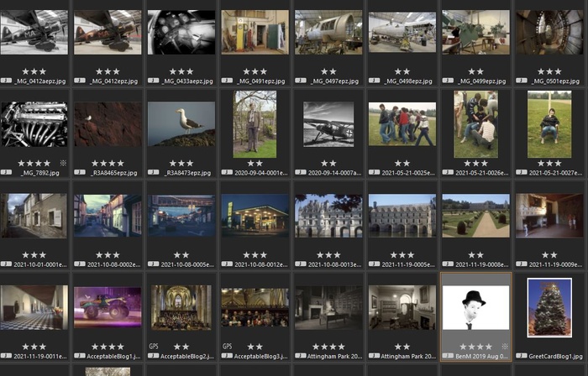This screenshot has width=588, height=376.
Task: Click the GPS badge on AcceptableBlog2
Action: [x=154, y=346]
